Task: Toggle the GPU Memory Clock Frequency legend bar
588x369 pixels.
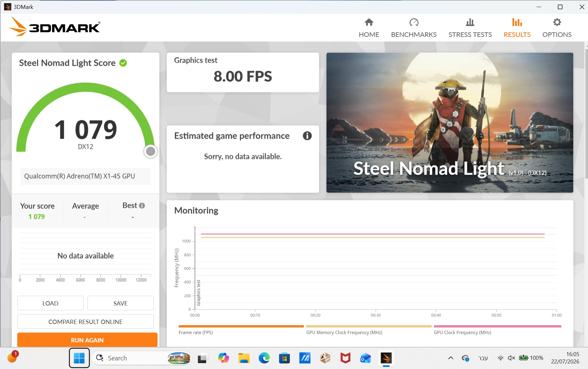Action: click(369, 326)
